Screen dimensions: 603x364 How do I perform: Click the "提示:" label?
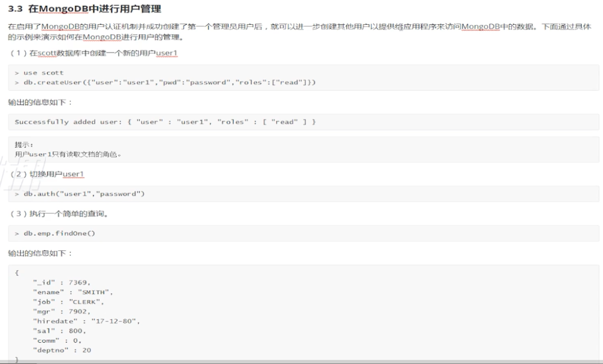point(24,145)
